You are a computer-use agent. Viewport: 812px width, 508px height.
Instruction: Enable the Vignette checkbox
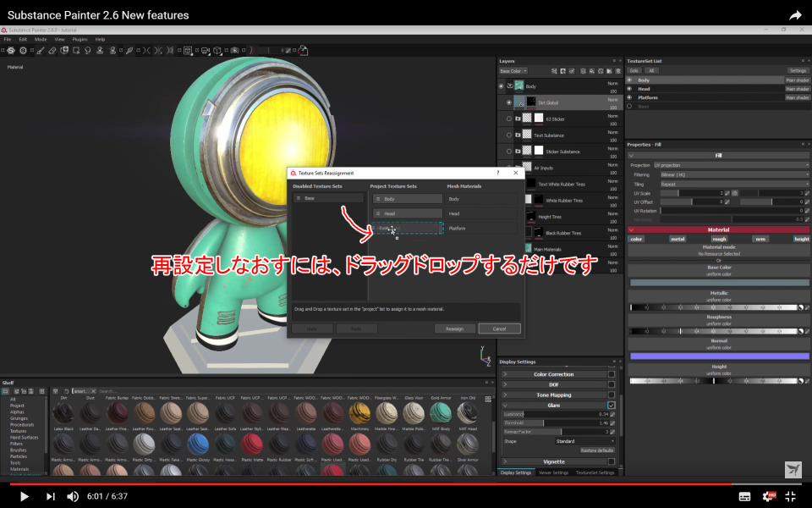coord(611,461)
